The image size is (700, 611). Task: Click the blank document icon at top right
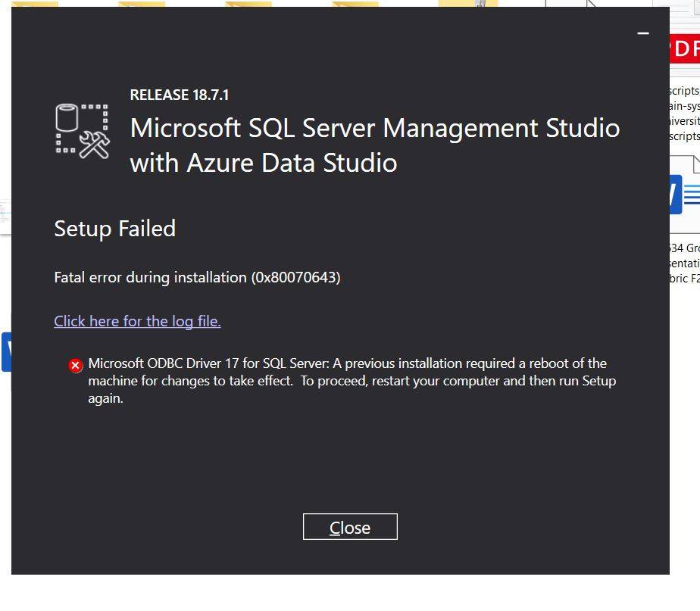[x=572, y=4]
